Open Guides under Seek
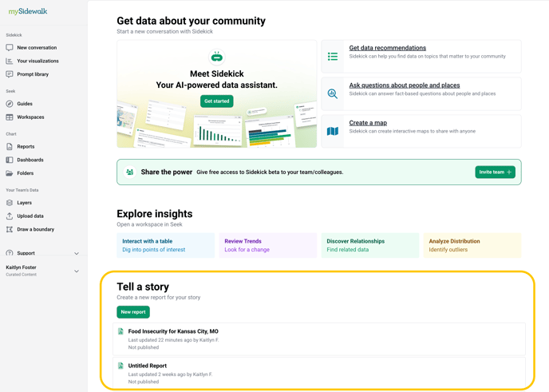The width and height of the screenshot is (549, 392). tap(25, 104)
